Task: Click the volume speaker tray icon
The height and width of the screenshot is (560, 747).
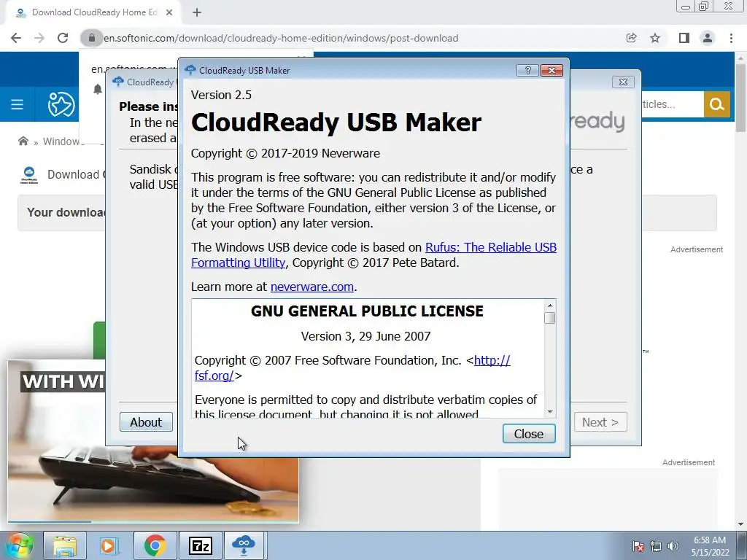Action: click(x=673, y=546)
